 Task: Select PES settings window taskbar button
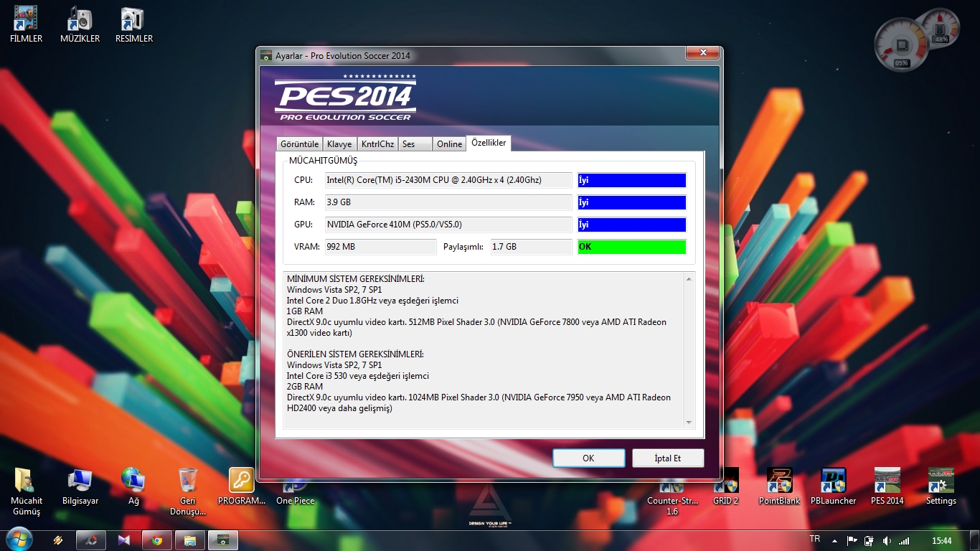[223, 540]
